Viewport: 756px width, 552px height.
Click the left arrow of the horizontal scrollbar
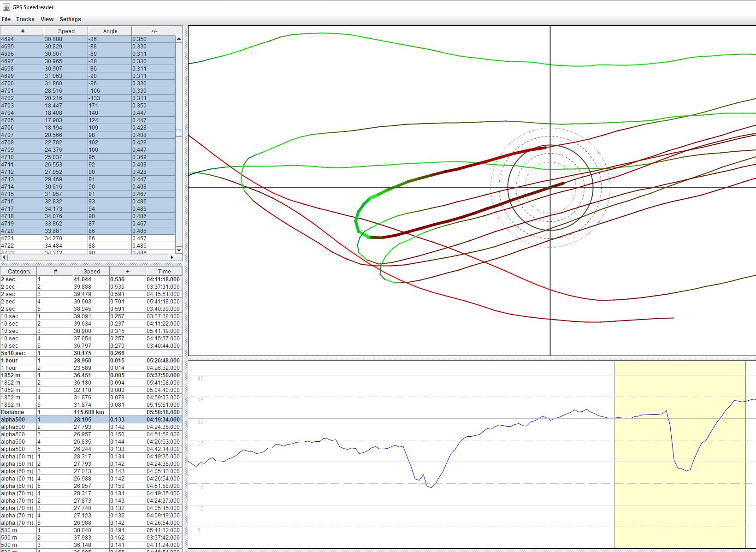[x=4, y=257]
